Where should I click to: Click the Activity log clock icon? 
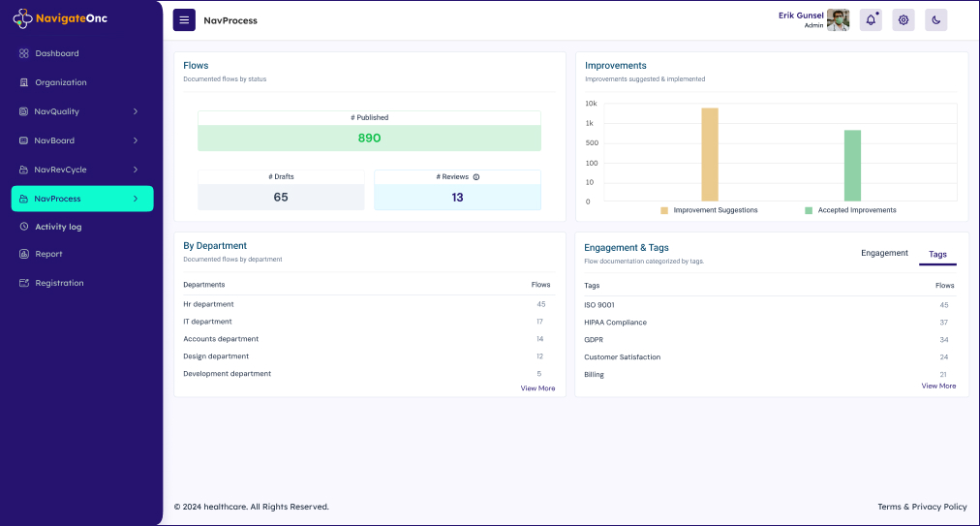(24, 227)
